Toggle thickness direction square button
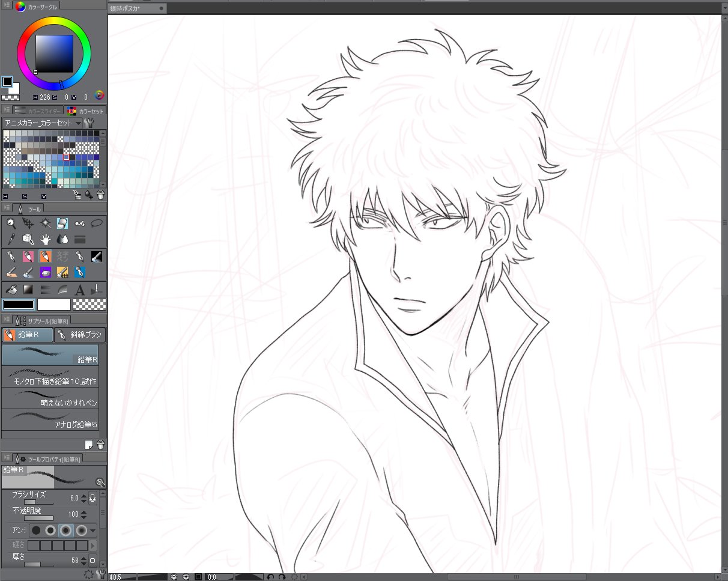This screenshot has width=728, height=581. pos(93,561)
